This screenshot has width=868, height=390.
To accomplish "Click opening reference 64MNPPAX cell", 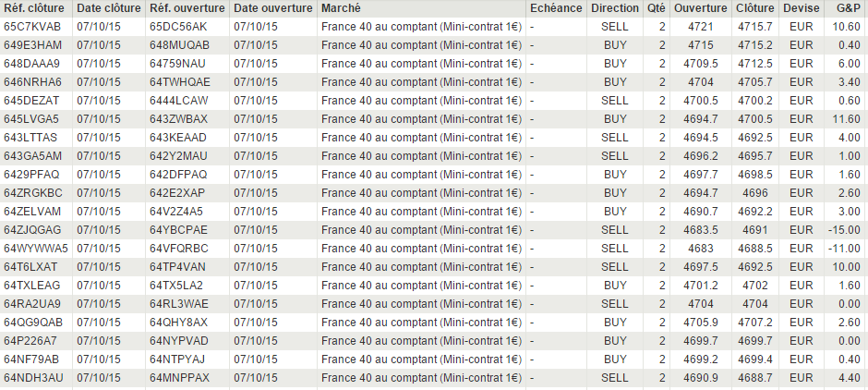I will [x=179, y=377].
